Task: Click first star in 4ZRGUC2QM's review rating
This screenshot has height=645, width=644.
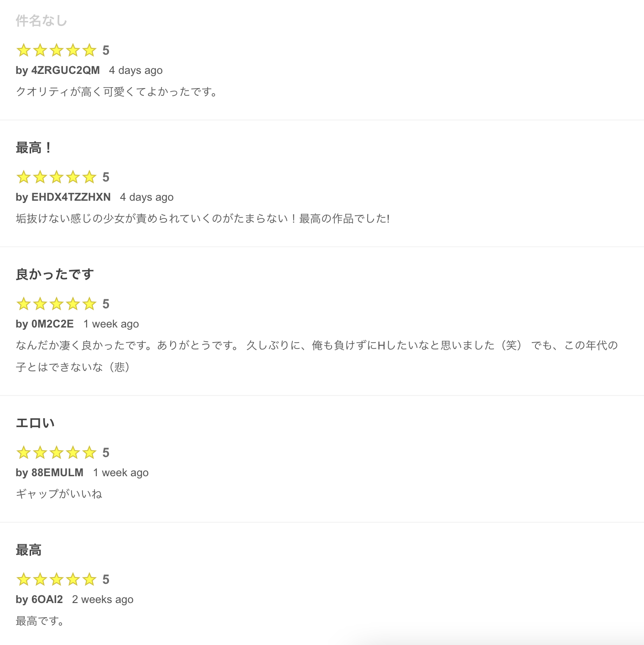Action: 24,50
